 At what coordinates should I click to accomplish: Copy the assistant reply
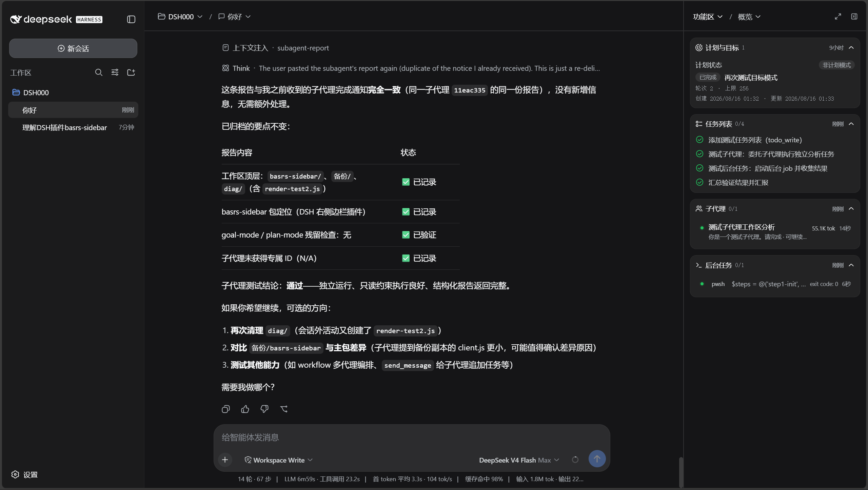(x=226, y=409)
